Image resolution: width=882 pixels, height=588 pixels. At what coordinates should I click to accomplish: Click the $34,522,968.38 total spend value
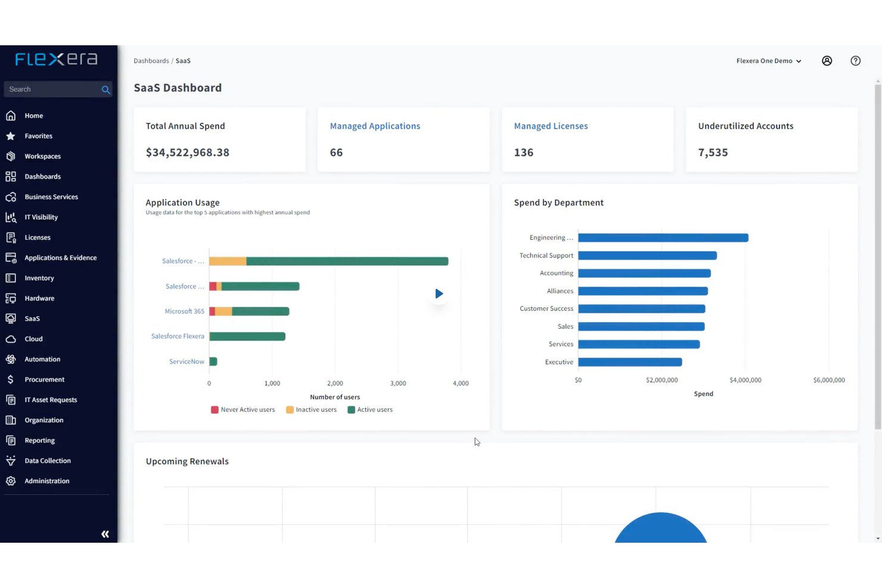tap(187, 153)
